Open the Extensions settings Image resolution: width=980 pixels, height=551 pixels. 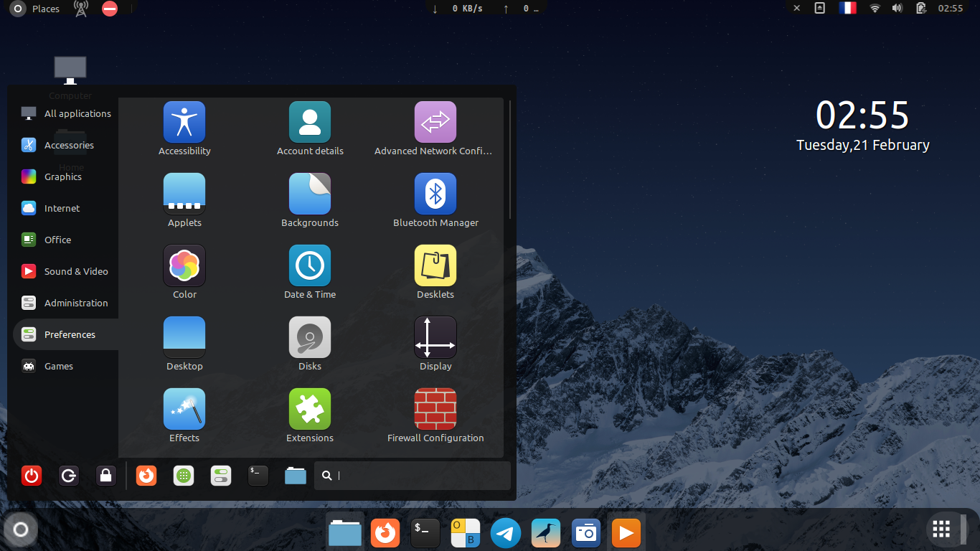310,416
